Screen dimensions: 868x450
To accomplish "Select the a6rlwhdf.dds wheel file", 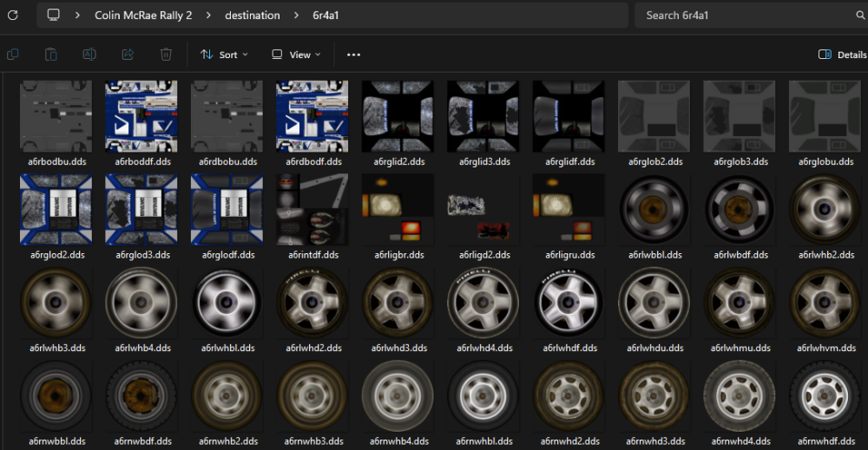I will tap(569, 310).
